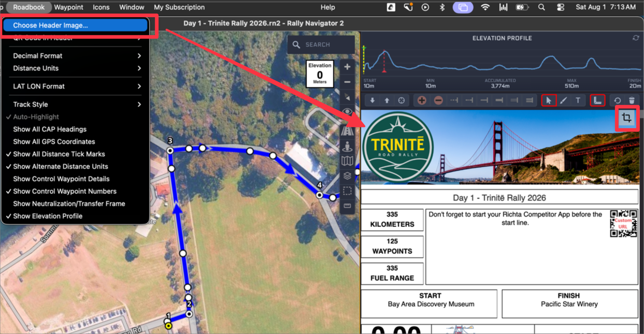Click the 125 WAYPOINTS box
Viewport: 644px width, 334px height.
tap(392, 246)
